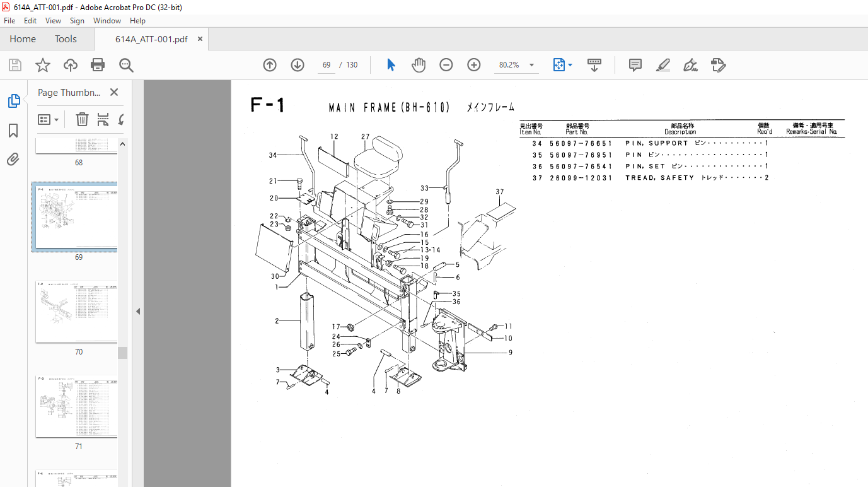Close the 614A_ATT-001.pdf tab
Viewport: 868px width, 487px height.
point(200,39)
